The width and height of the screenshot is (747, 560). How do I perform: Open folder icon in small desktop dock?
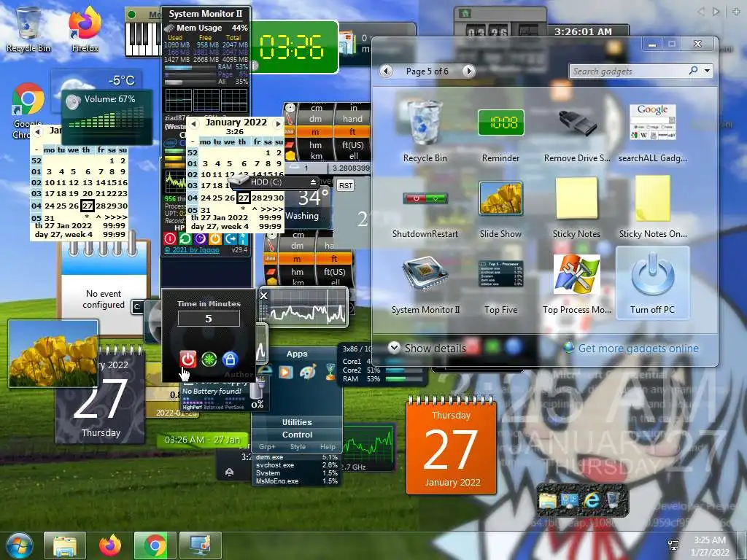[548, 500]
